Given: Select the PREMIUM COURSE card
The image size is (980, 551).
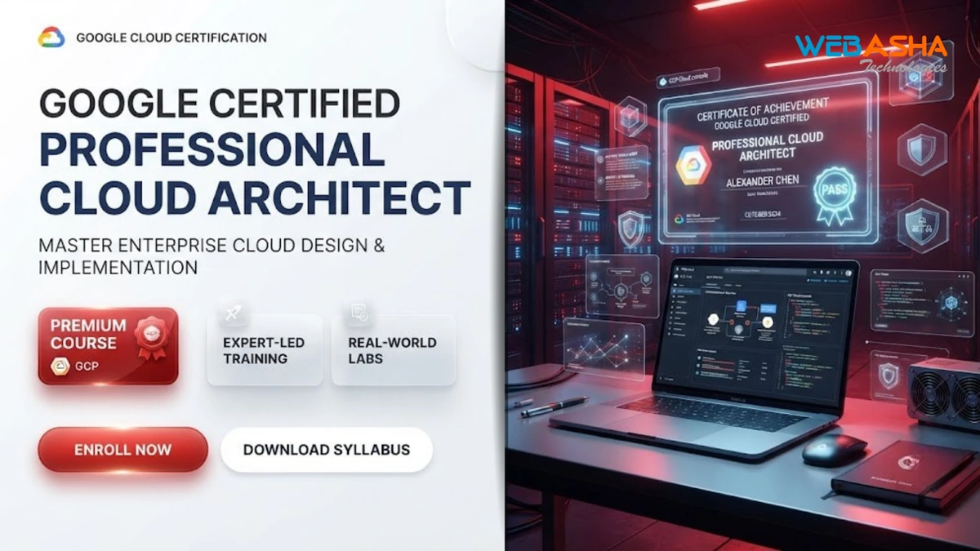Looking at the screenshot, I should (x=108, y=346).
